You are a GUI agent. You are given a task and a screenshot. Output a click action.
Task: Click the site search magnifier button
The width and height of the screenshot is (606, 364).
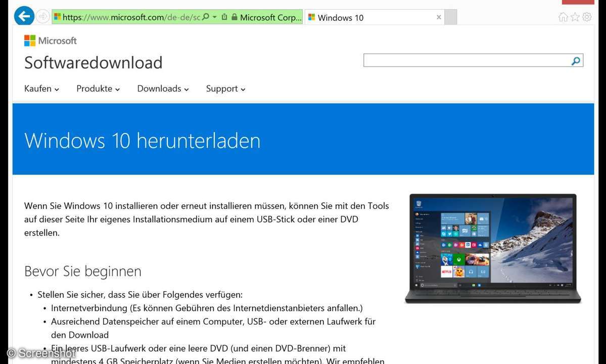(x=576, y=61)
